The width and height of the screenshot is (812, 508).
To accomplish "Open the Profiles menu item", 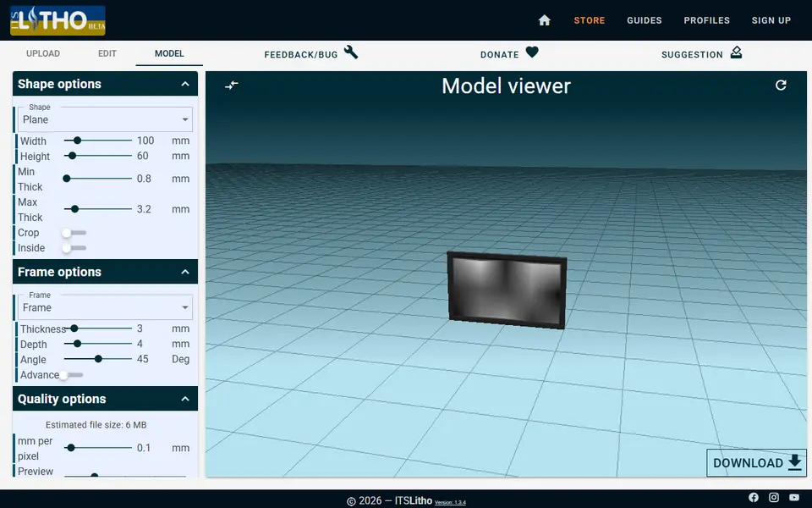I will 706,20.
